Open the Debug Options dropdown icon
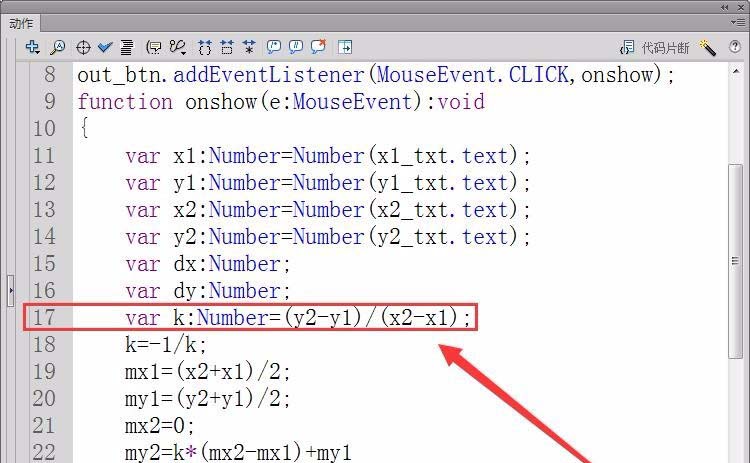The image size is (750, 463). (x=177, y=47)
